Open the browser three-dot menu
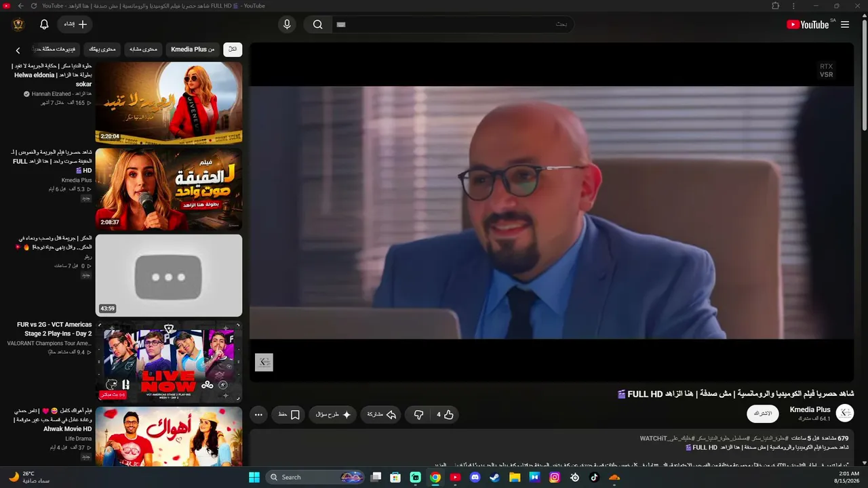 point(793,5)
